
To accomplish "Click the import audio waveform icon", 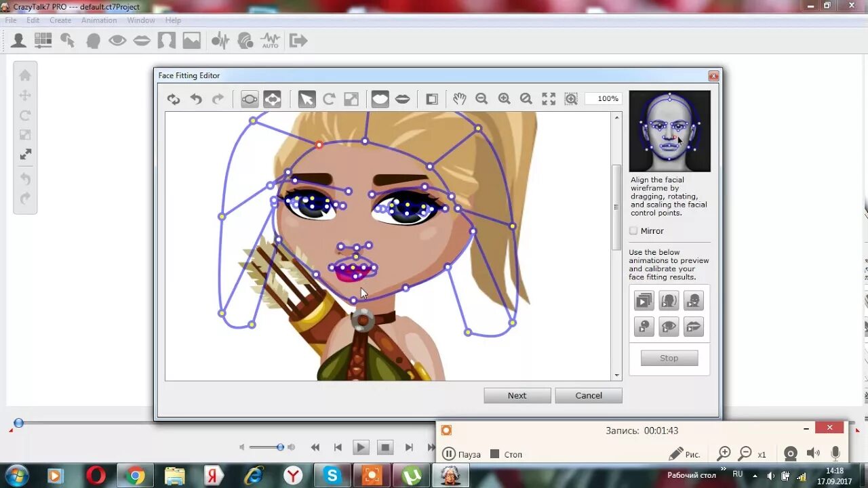I will (220, 41).
